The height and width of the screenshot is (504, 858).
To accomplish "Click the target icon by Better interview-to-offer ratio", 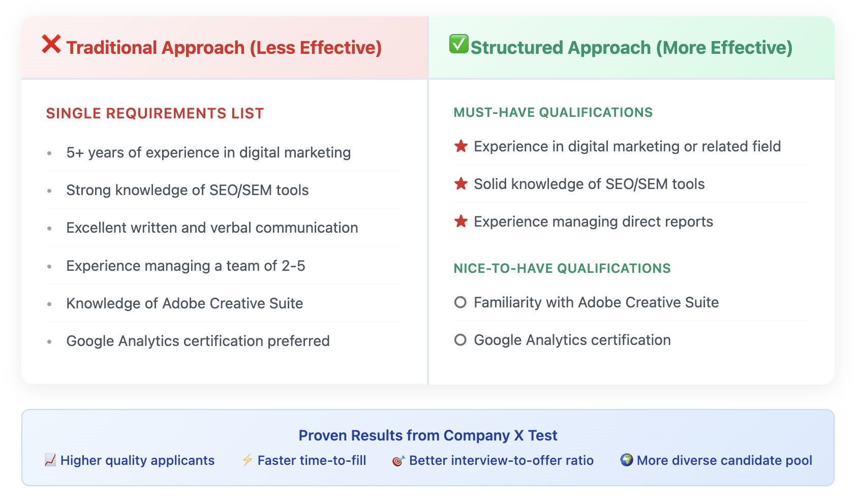I will (x=399, y=460).
